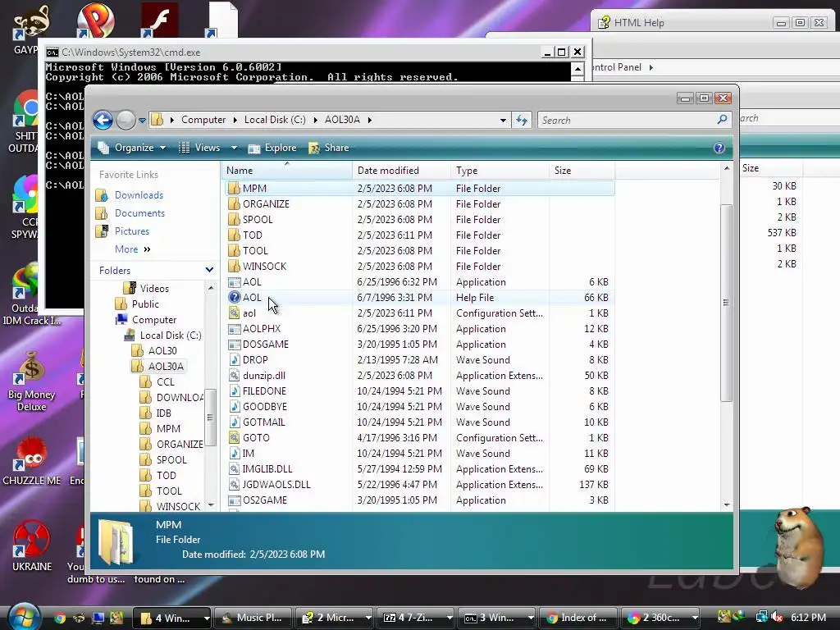The image size is (840, 630).
Task: Select IDB folder in the tree
Action: pos(164,413)
